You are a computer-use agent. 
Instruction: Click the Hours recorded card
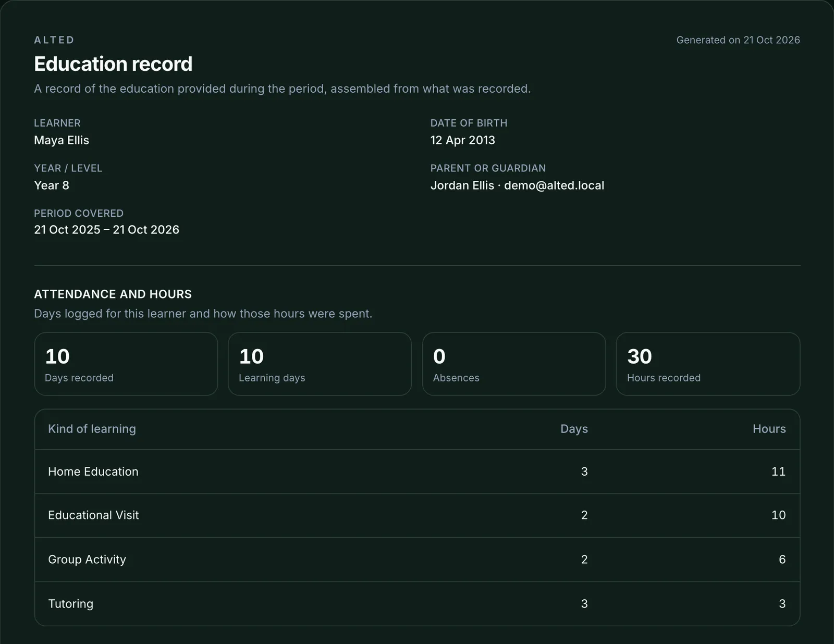click(708, 364)
